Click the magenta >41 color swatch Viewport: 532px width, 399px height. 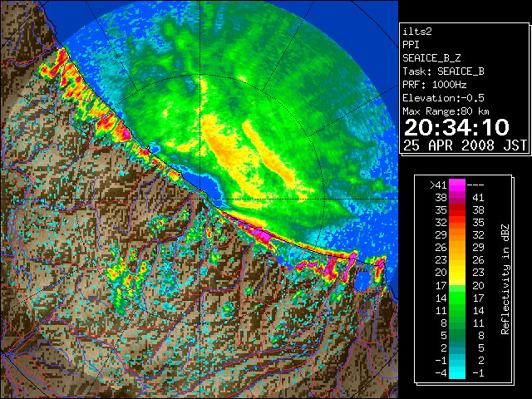point(457,185)
